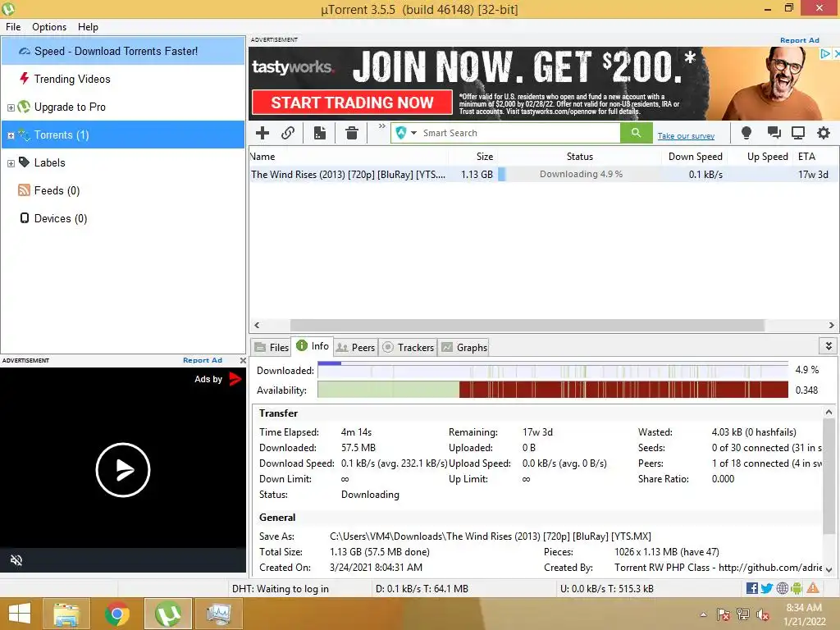
Task: Select Upgrade to Pro in sidebar
Action: pyautogui.click(x=70, y=107)
